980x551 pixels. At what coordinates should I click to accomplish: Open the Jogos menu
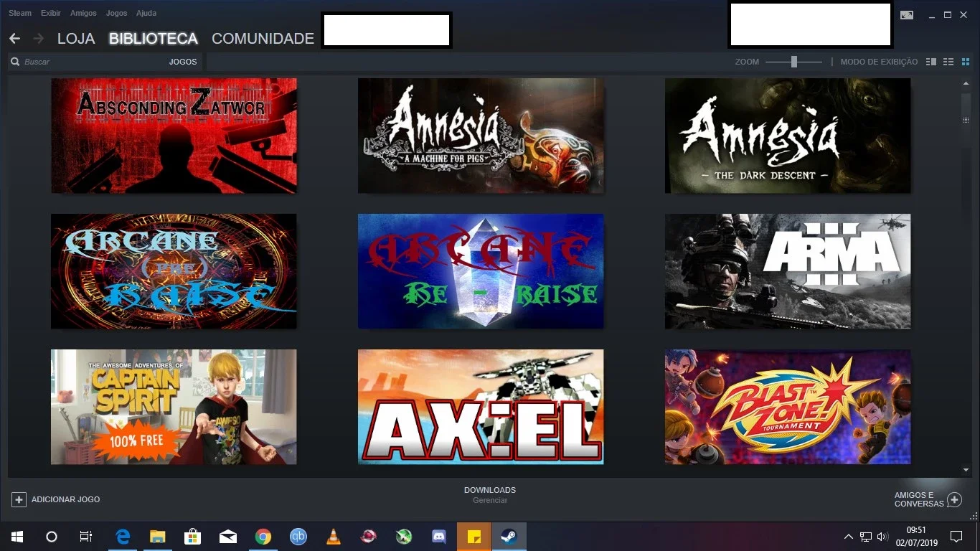[x=116, y=13]
